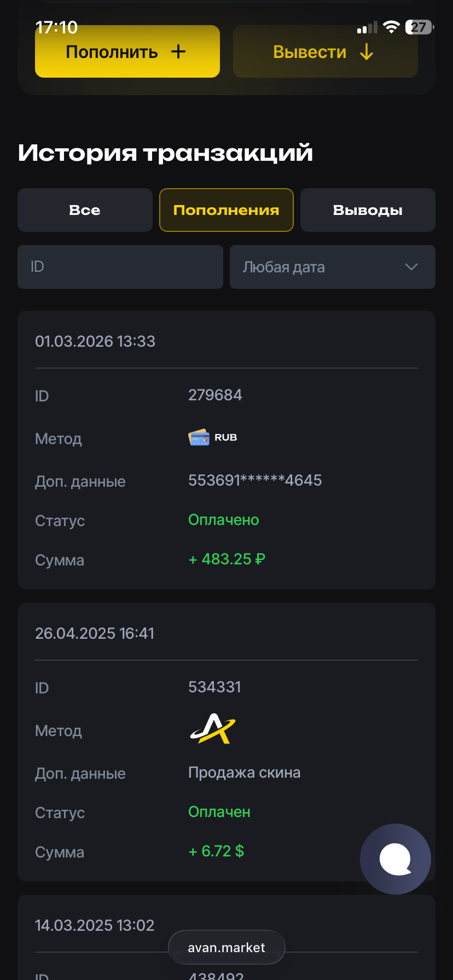Tap the Wi-Fi status icon
The width and height of the screenshot is (453, 980).
(x=391, y=27)
